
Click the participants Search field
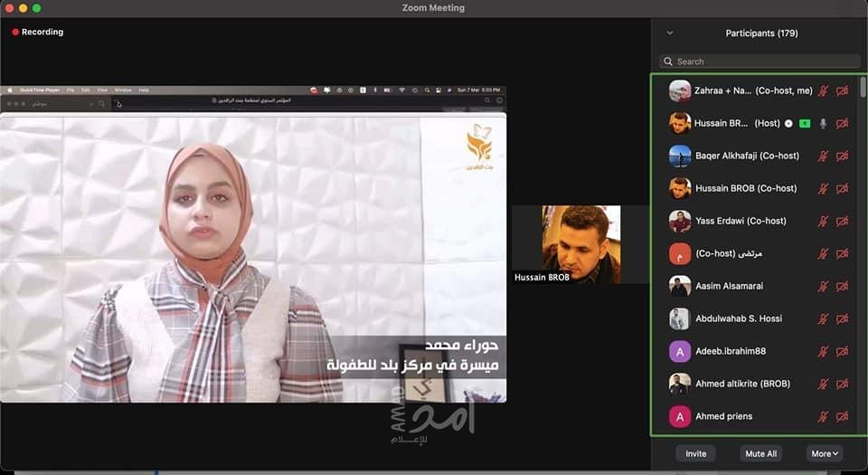pos(759,62)
